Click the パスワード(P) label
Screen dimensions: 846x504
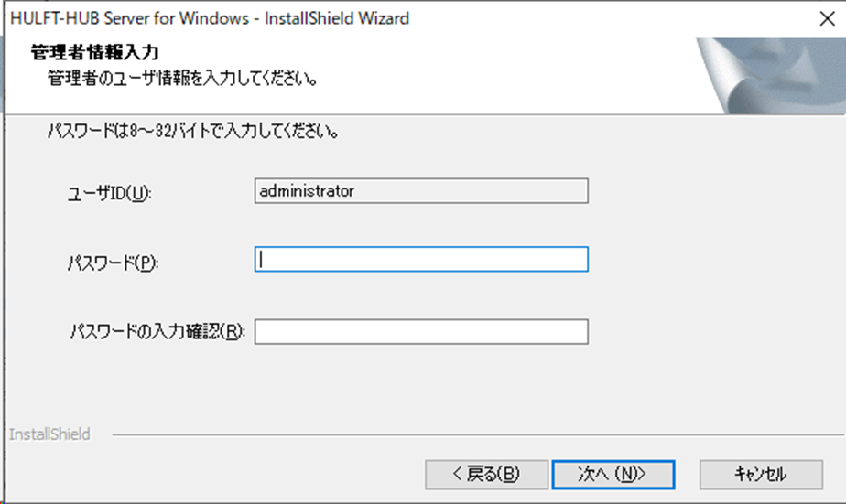click(x=113, y=263)
